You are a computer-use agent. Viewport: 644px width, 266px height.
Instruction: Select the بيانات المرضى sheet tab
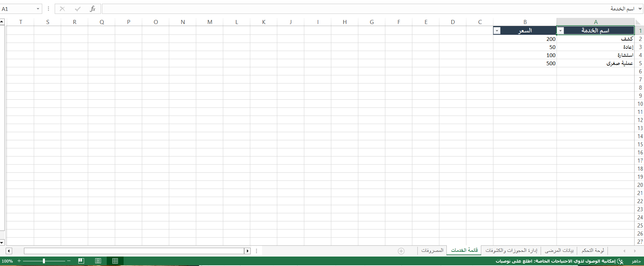[x=559, y=250]
